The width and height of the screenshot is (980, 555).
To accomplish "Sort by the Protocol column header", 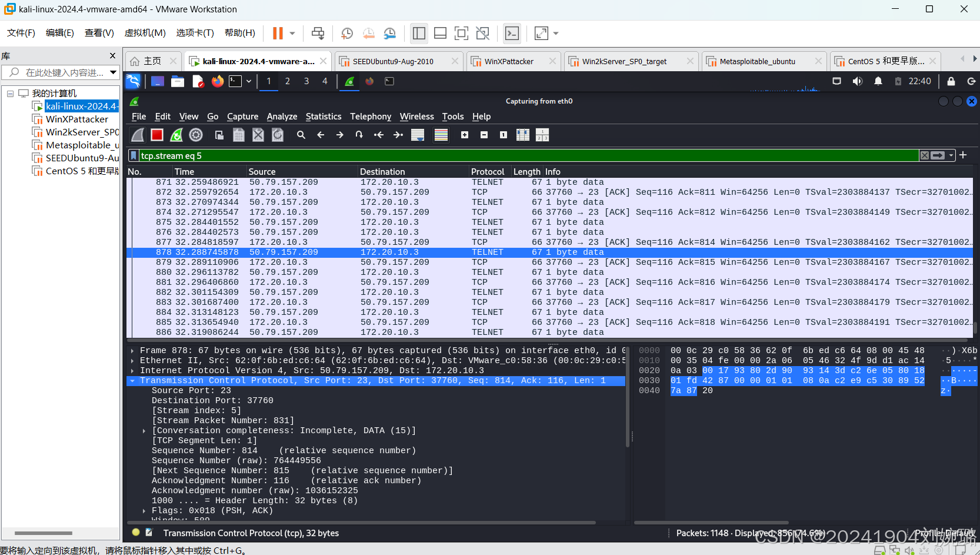I will click(x=488, y=172).
